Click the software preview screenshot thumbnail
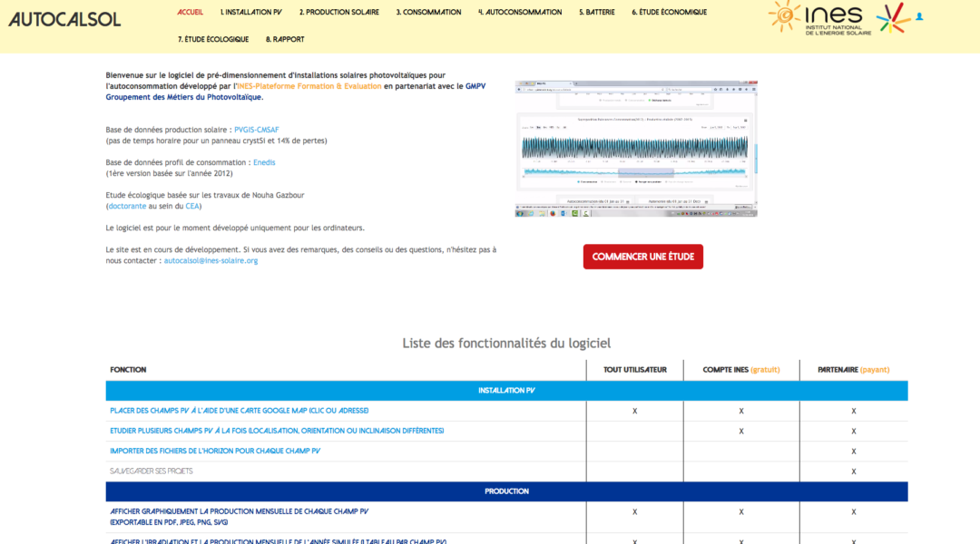 636,149
